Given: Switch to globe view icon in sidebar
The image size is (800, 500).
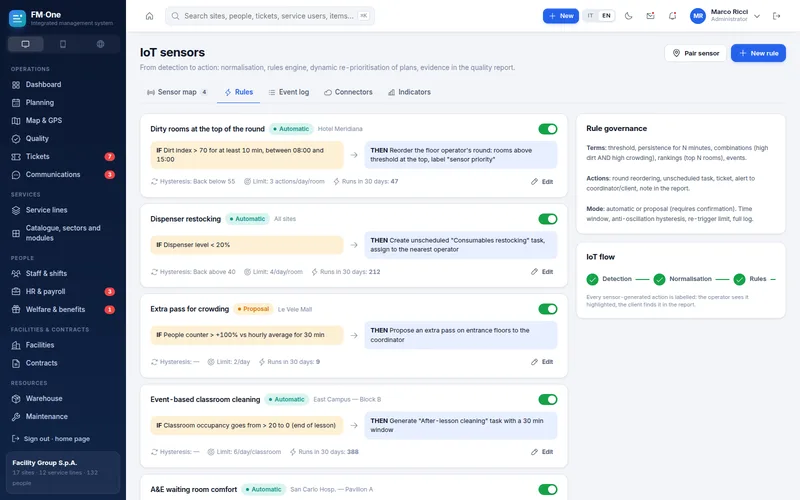Looking at the screenshot, I should tap(101, 44).
